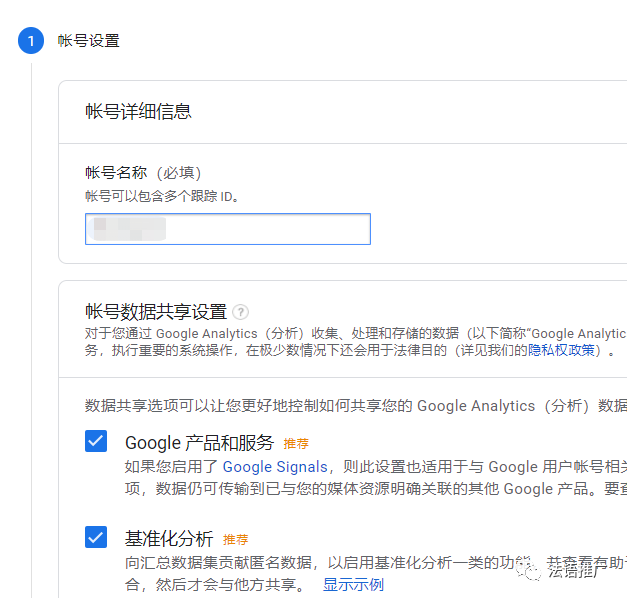Uncheck the Google 产品和服务 checkbox
Image resolution: width=627 pixels, height=598 pixels.
coord(96,441)
